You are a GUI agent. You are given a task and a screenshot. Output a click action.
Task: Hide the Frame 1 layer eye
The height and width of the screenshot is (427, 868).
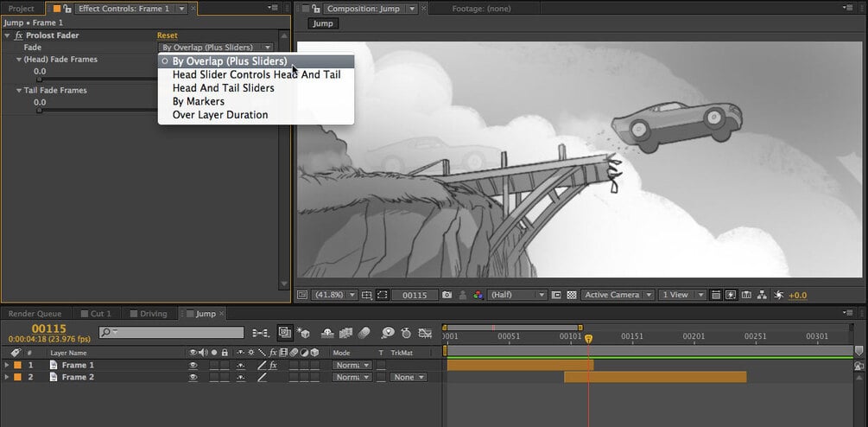click(x=193, y=365)
